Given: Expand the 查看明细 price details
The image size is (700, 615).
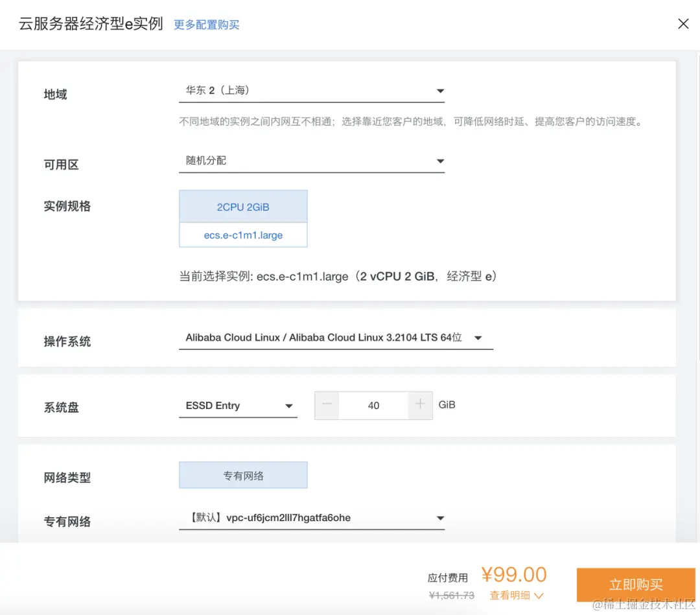Looking at the screenshot, I should click(512, 595).
